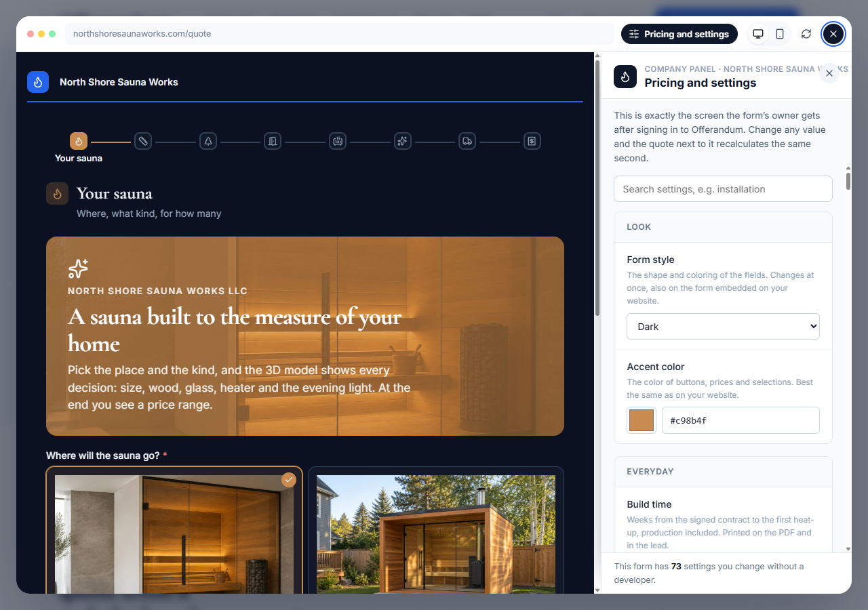Switch to mobile phone preview icon
This screenshot has height=610, width=868.
(780, 34)
